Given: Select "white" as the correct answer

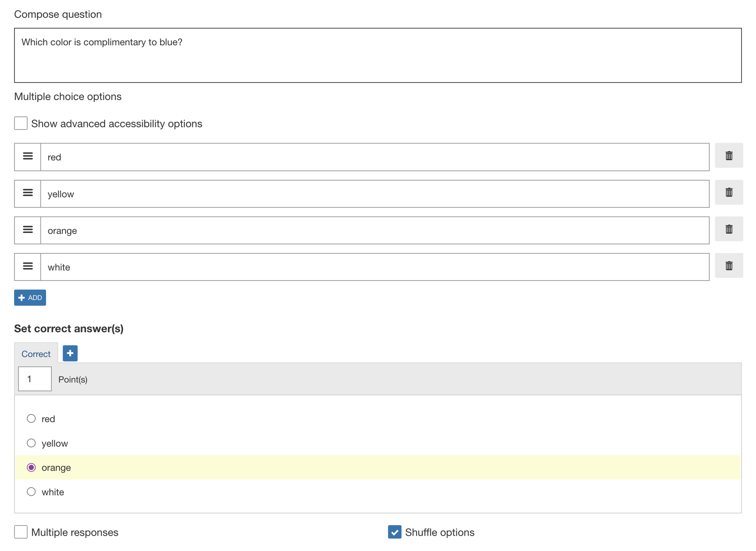Looking at the screenshot, I should 31,492.
